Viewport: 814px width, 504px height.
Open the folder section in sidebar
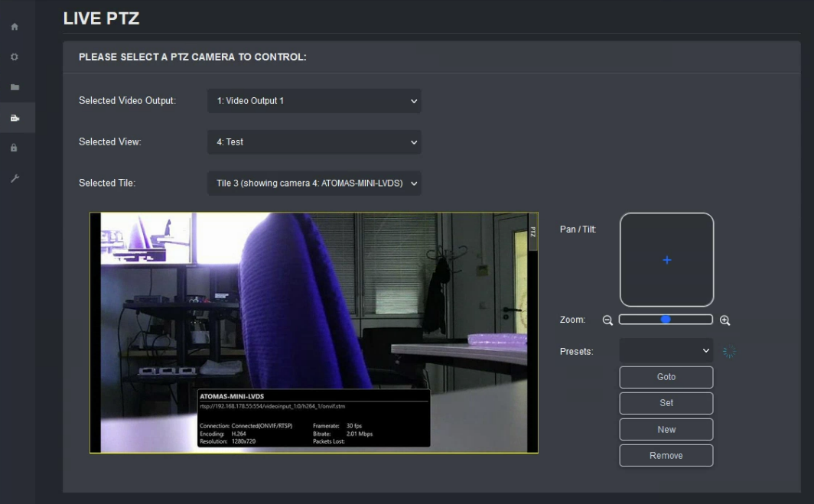(15, 87)
